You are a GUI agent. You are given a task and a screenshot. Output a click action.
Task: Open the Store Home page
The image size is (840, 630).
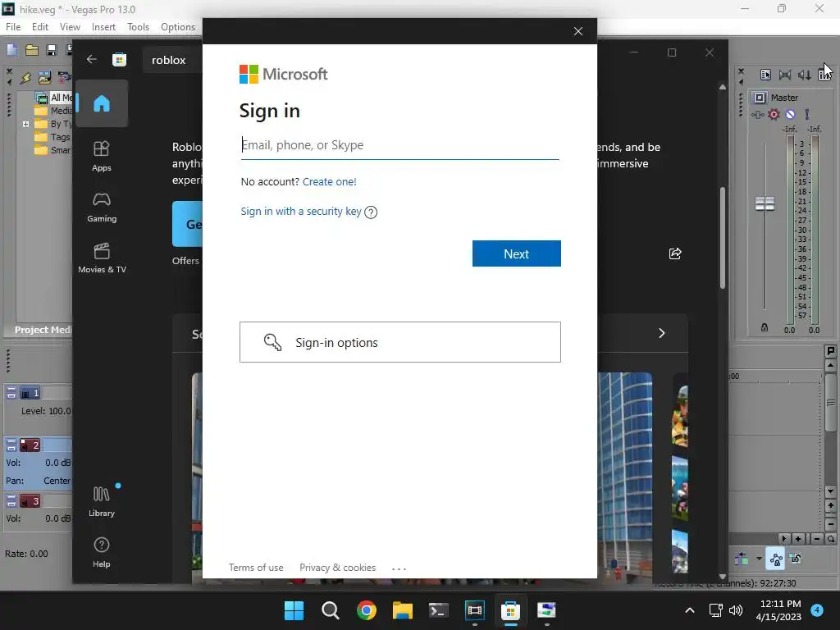click(102, 103)
